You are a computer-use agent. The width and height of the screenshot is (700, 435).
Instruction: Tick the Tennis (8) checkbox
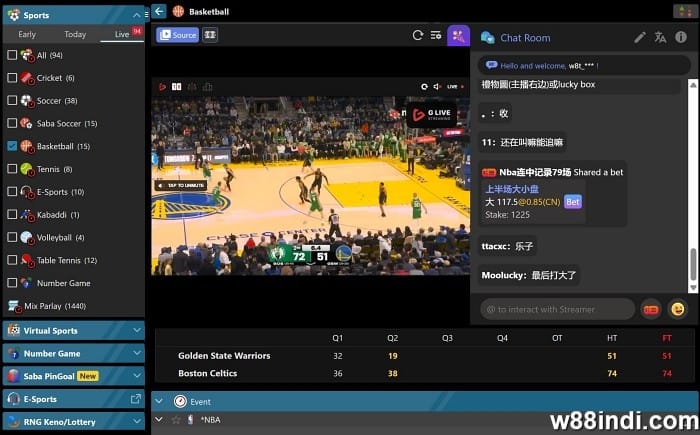pos(12,169)
